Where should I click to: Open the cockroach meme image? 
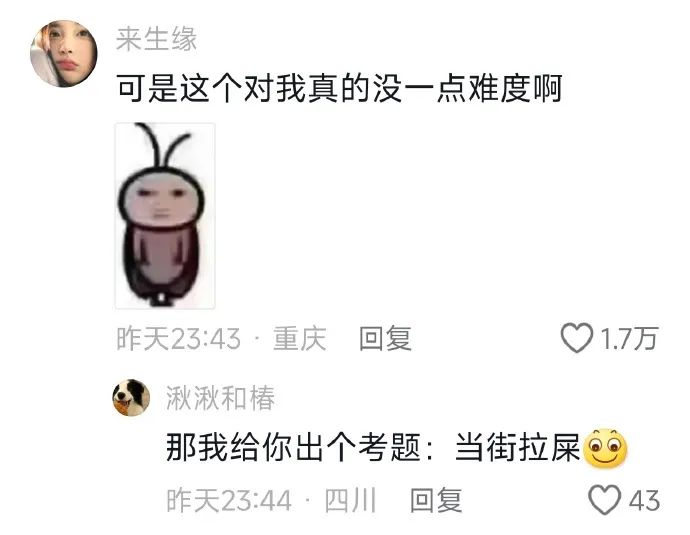[165, 216]
